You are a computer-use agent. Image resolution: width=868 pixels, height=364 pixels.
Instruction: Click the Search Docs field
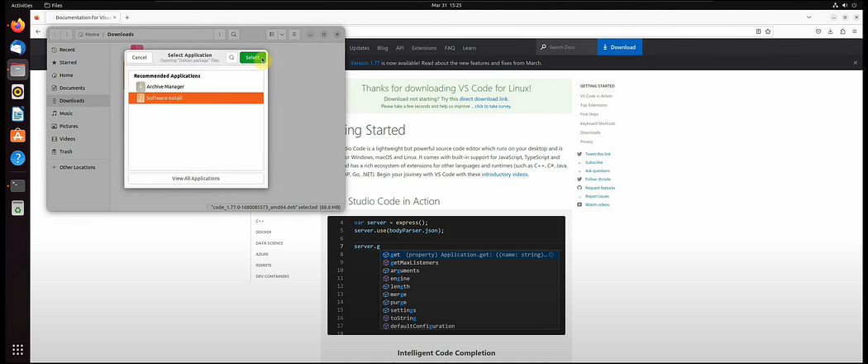[x=566, y=47]
